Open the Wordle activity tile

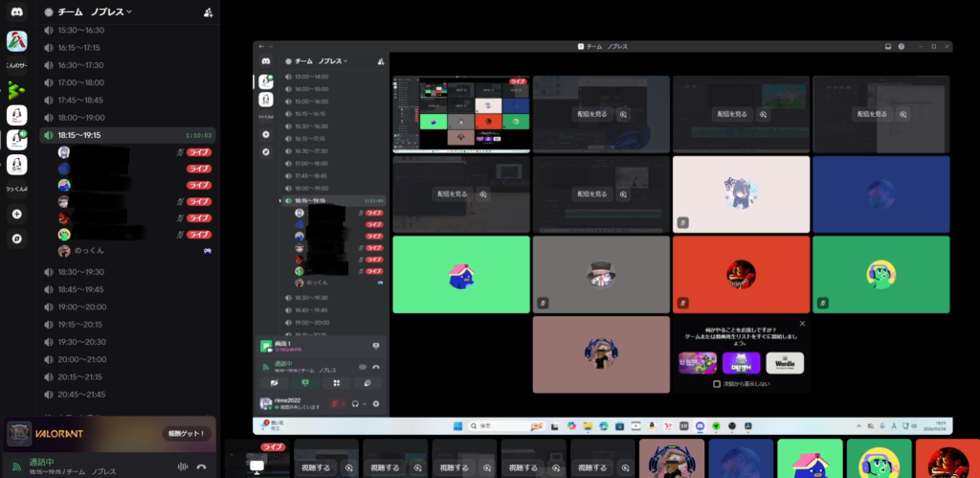[785, 363]
